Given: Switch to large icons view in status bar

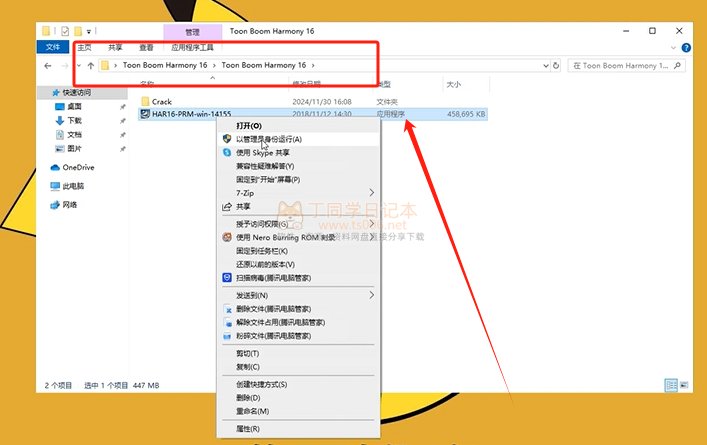Looking at the screenshot, I should tap(684, 385).
